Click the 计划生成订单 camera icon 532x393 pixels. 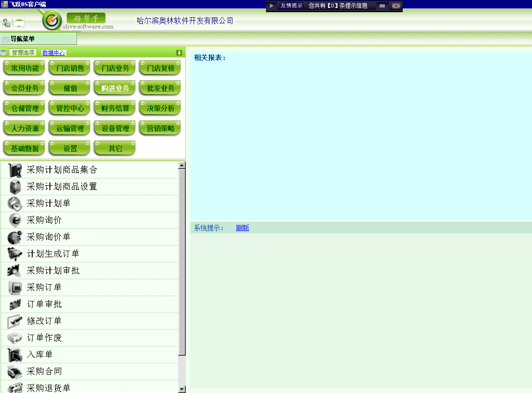(x=13, y=253)
